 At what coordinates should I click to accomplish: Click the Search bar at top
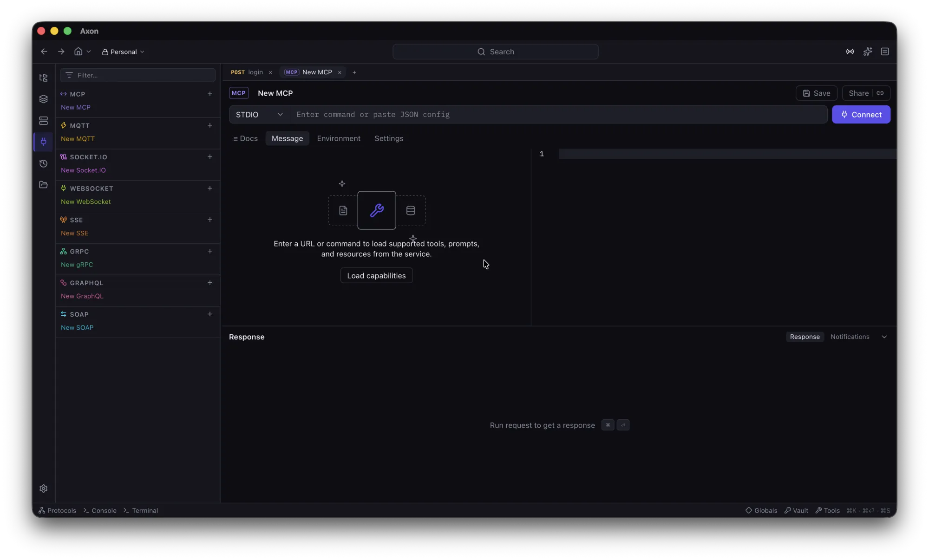pyautogui.click(x=495, y=52)
